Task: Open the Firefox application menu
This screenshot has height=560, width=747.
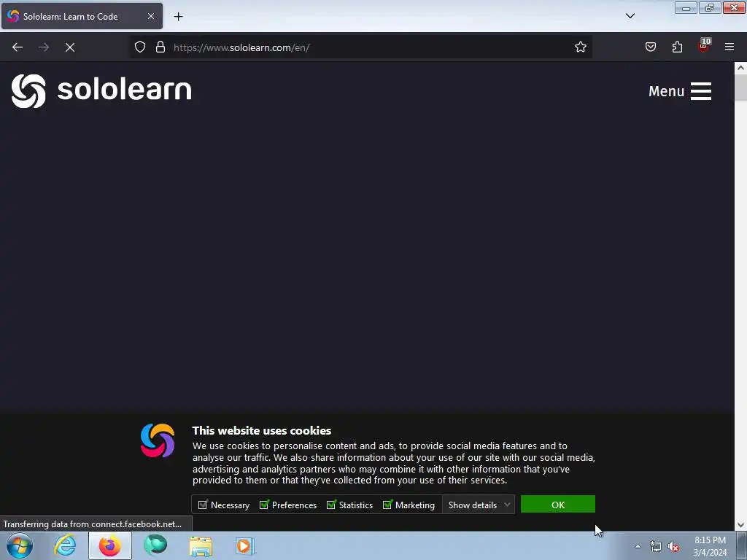Action: pyautogui.click(x=729, y=47)
